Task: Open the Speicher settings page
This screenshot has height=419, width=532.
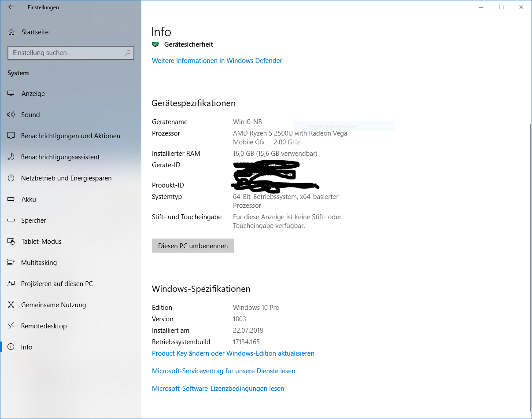Action: click(x=70, y=220)
